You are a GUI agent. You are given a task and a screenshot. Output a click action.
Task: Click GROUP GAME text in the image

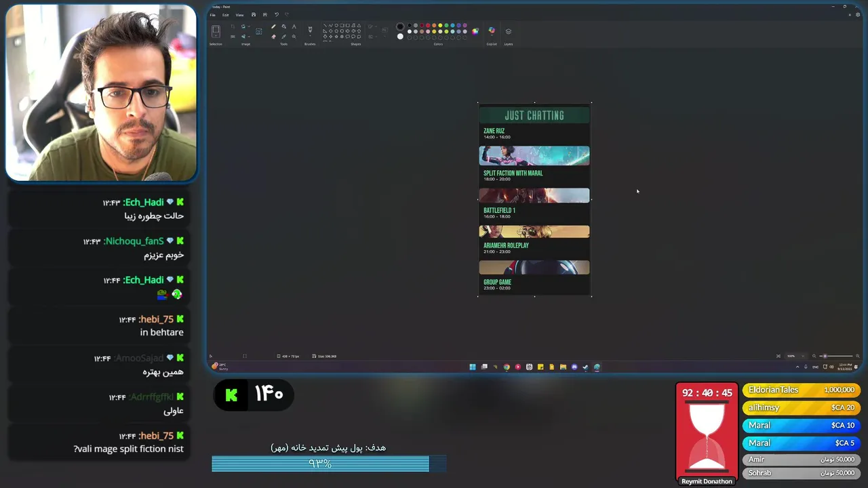(497, 282)
